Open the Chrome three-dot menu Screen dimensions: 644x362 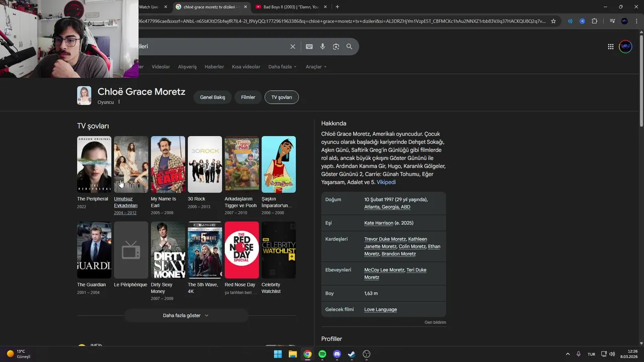[x=636, y=21]
